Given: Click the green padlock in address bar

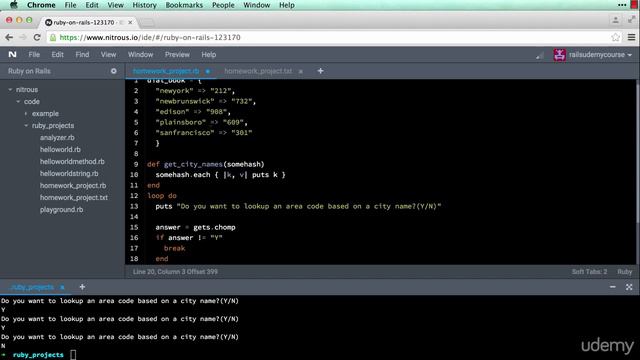Looking at the screenshot, I should 53,38.
